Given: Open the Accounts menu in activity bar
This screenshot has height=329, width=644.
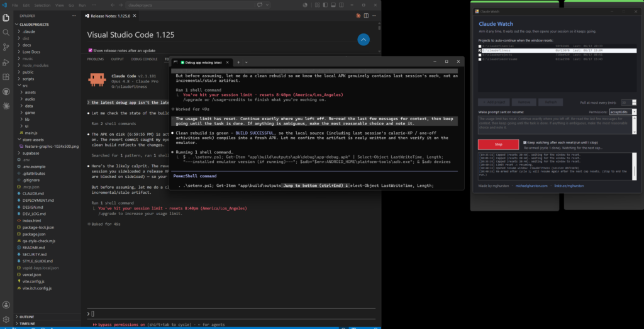Looking at the screenshot, I should [x=6, y=304].
